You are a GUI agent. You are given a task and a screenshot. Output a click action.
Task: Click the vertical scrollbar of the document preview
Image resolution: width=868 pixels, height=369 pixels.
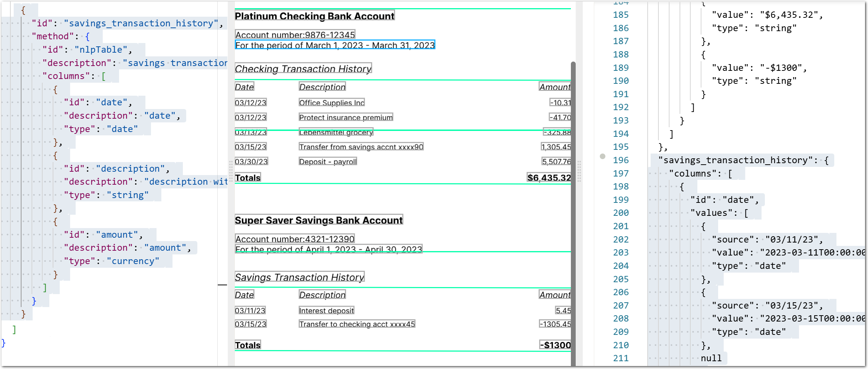coord(573,214)
